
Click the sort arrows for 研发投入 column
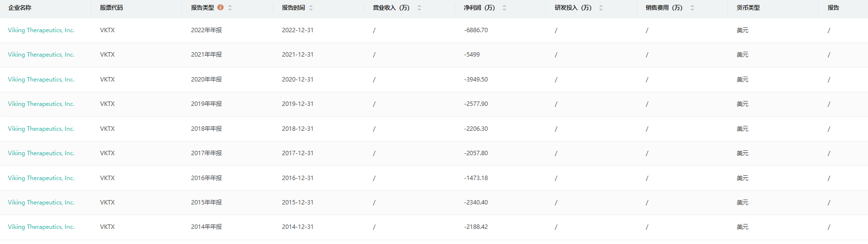pos(601,8)
